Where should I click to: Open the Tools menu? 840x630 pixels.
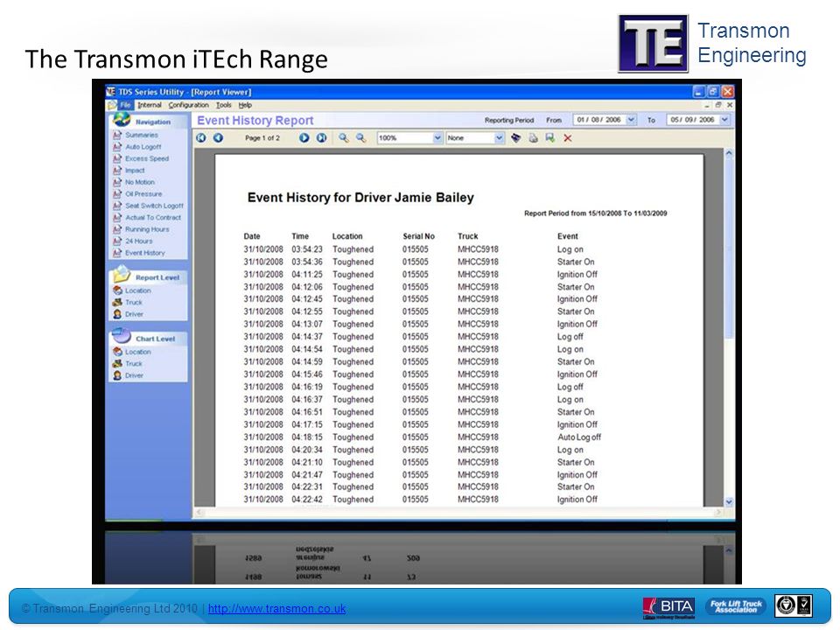pyautogui.click(x=223, y=105)
